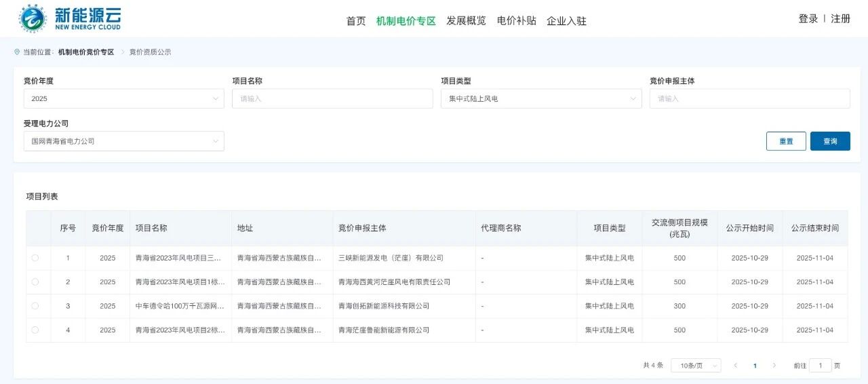Open the 企业入驻 nav item
This screenshot has height=384, width=868.
click(x=566, y=21)
